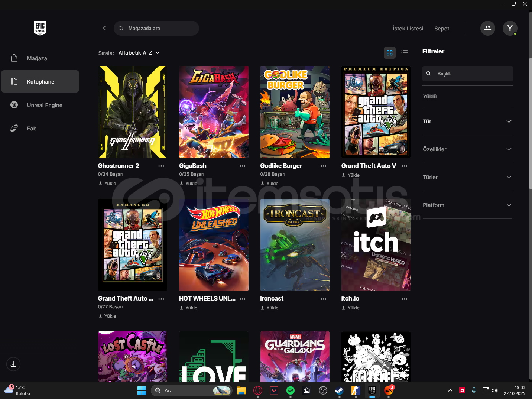
Task: Open the downloads icon in the sidebar
Action: point(13,364)
